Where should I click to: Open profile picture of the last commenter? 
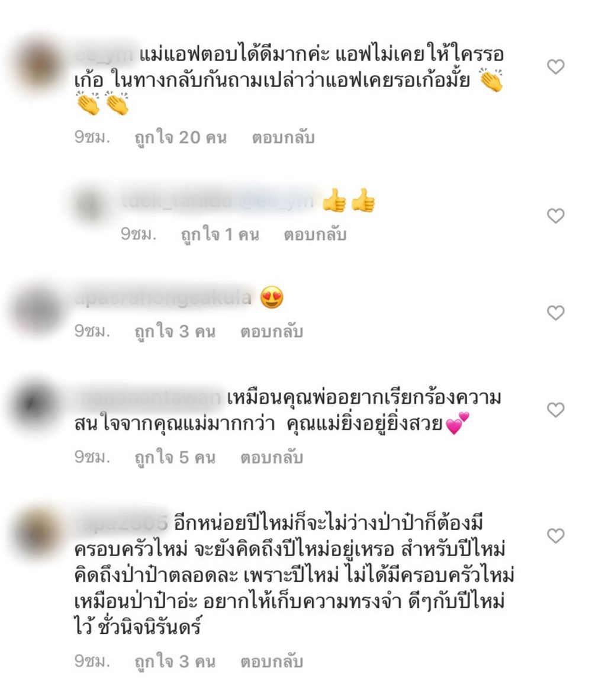click(x=37, y=532)
